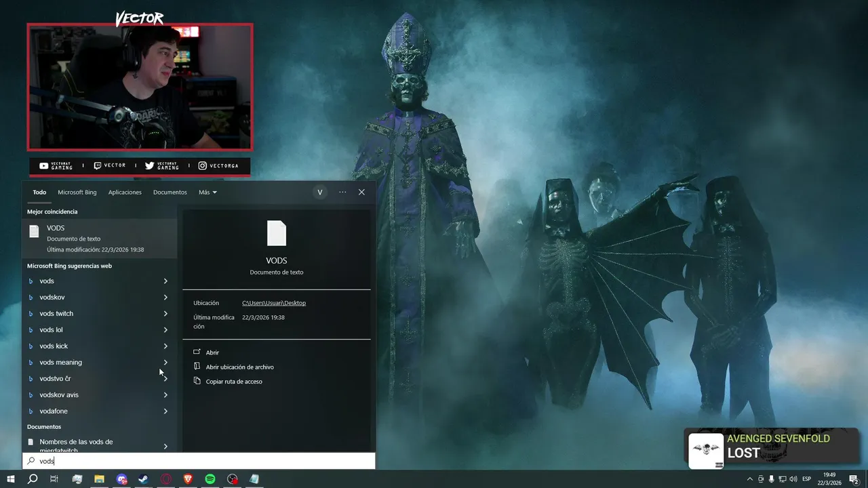Select the Todo search tab

[39, 192]
